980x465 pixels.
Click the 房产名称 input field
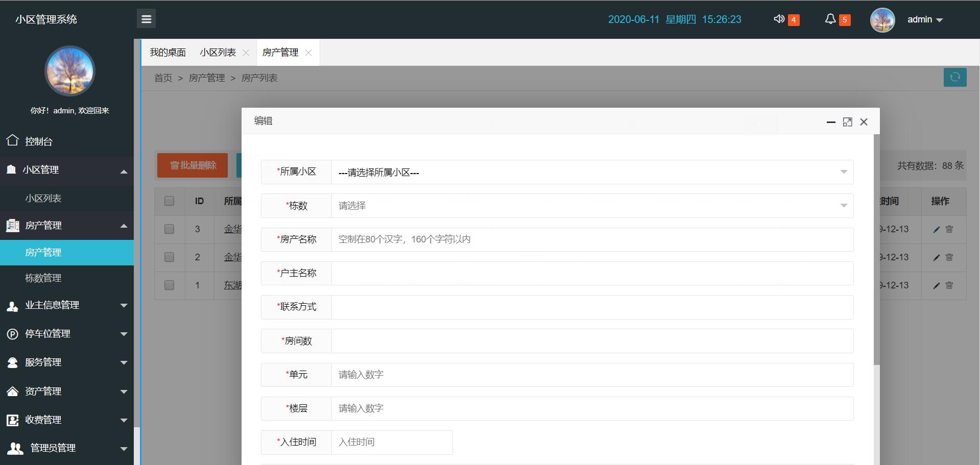592,239
